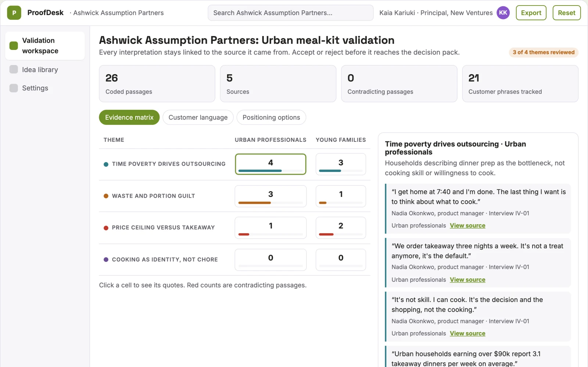588x367 pixels.
Task: Click the "Waste and portion guilt" theme label
Action: click(x=154, y=196)
